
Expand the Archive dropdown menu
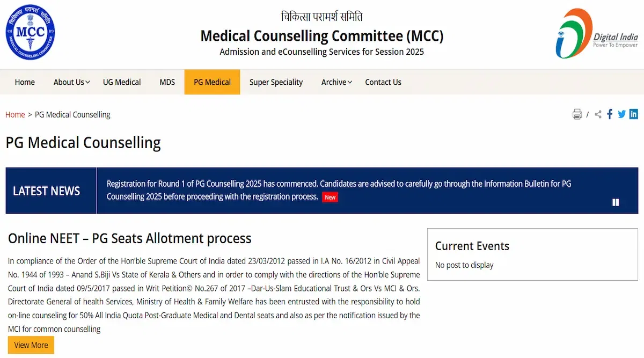(x=336, y=82)
